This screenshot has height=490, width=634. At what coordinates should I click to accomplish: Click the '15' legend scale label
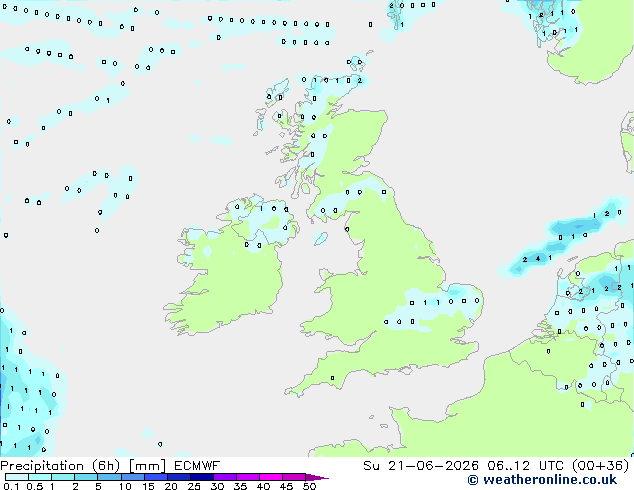(148, 486)
